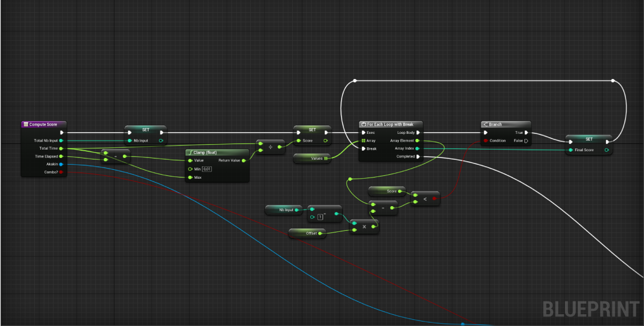Click the For Each Loop with Break icon
The width and height of the screenshot is (644, 326).
[364, 124]
